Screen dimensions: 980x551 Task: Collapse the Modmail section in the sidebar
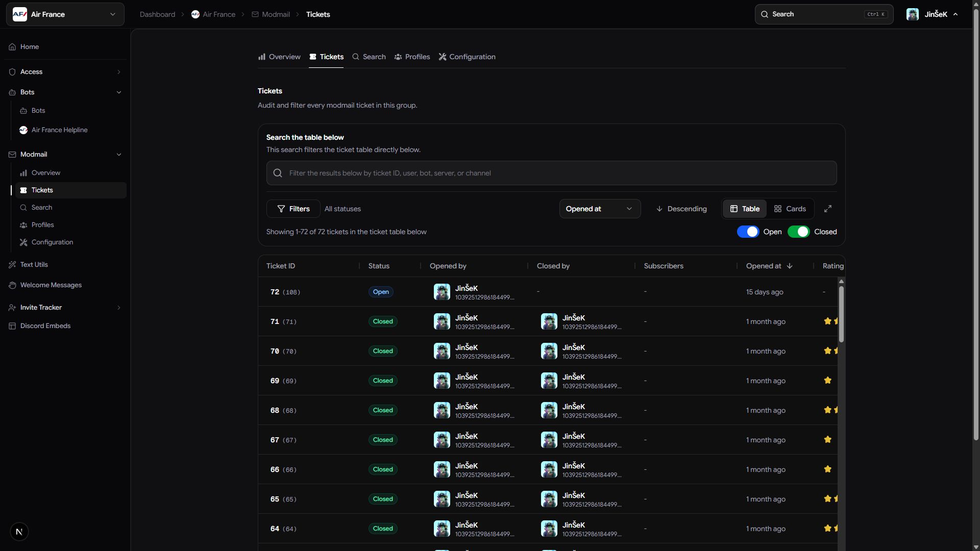coord(65,155)
